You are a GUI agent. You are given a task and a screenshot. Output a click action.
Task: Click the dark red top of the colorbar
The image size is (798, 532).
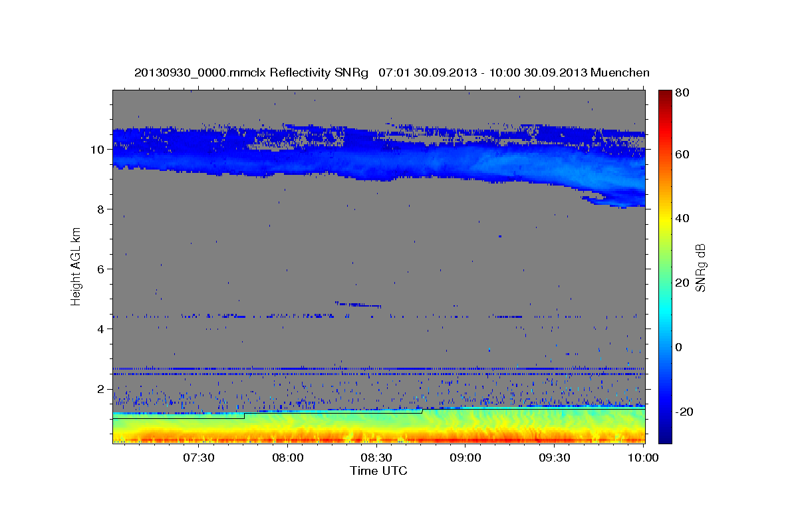665,95
